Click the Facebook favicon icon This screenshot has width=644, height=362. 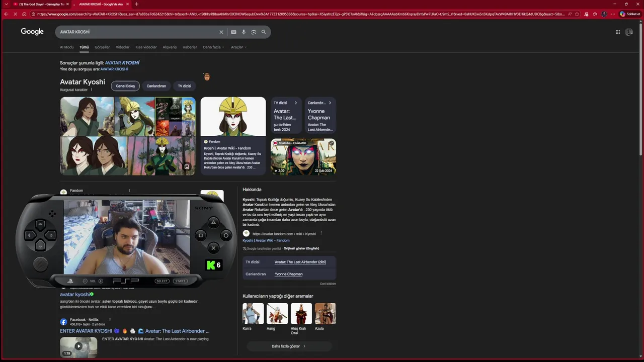coord(63,322)
